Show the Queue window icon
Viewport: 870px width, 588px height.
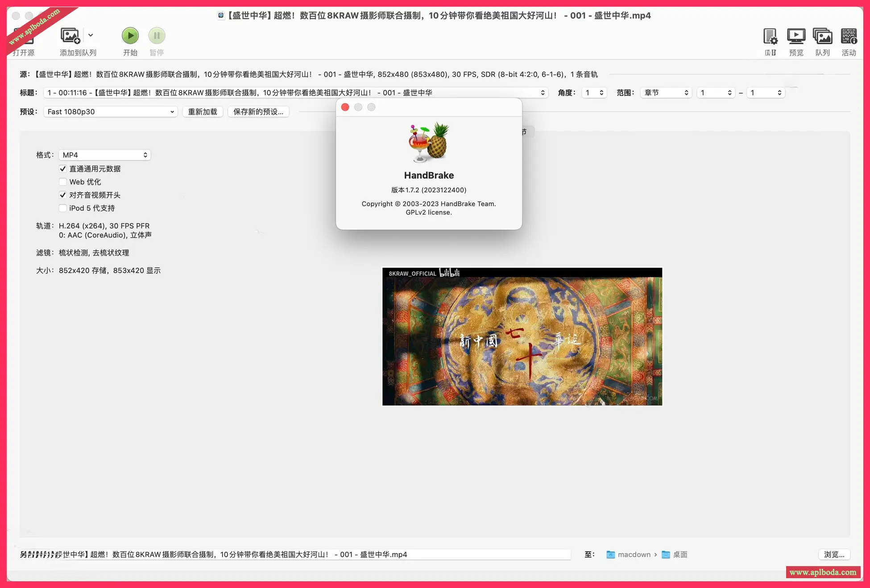point(822,36)
